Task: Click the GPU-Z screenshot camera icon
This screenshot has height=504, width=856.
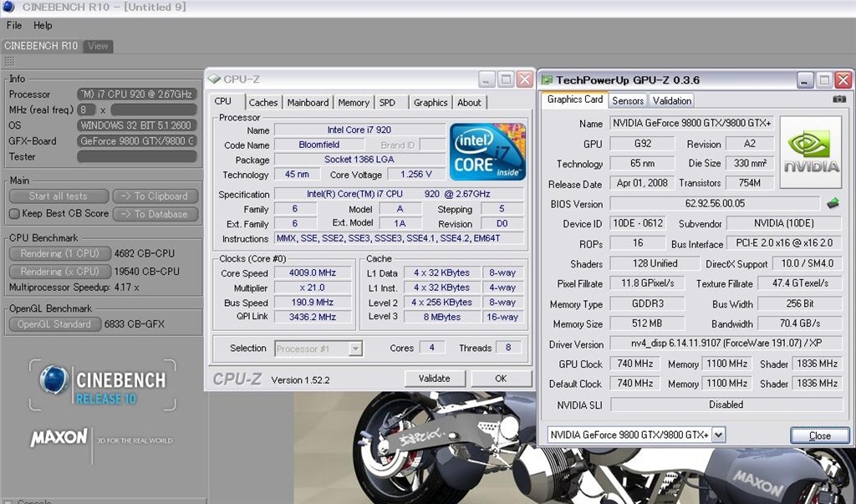Action: (838, 99)
